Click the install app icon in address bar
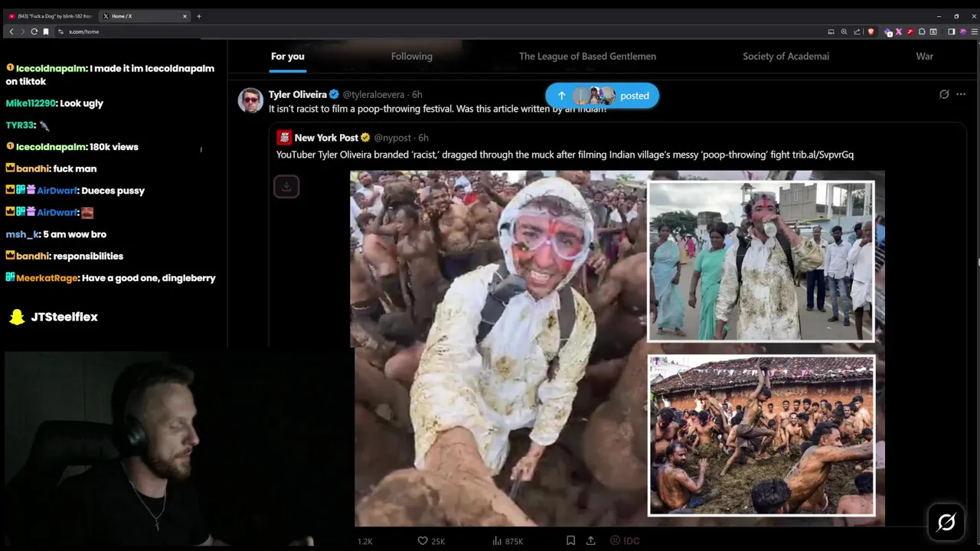Viewport: 980px width, 551px height. point(831,31)
